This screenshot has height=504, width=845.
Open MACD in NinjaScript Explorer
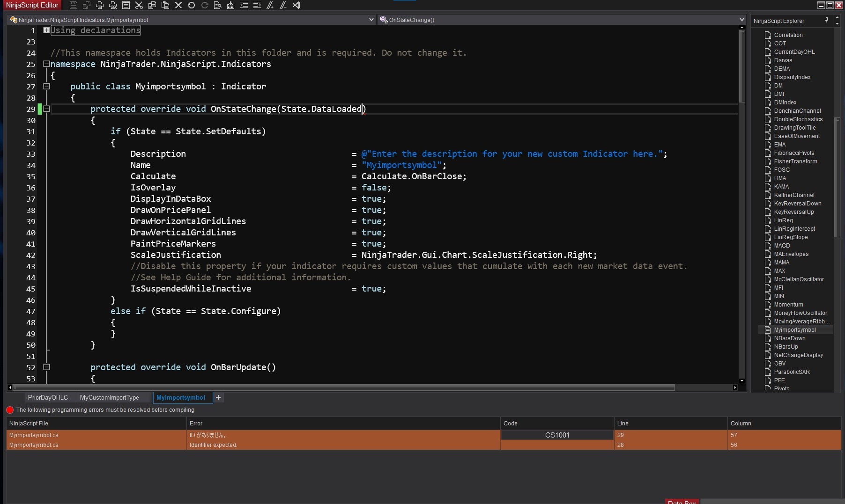pos(782,246)
